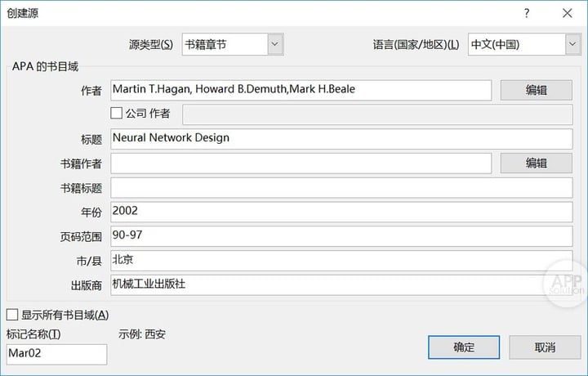
Task: Click the 语言(国家/地区)(L) label
Action: point(416,45)
